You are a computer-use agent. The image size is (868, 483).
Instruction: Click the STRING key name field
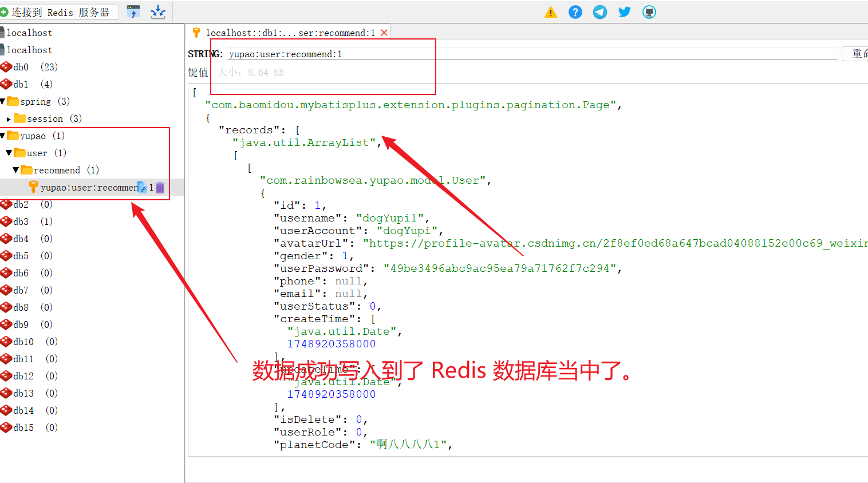pos(531,54)
